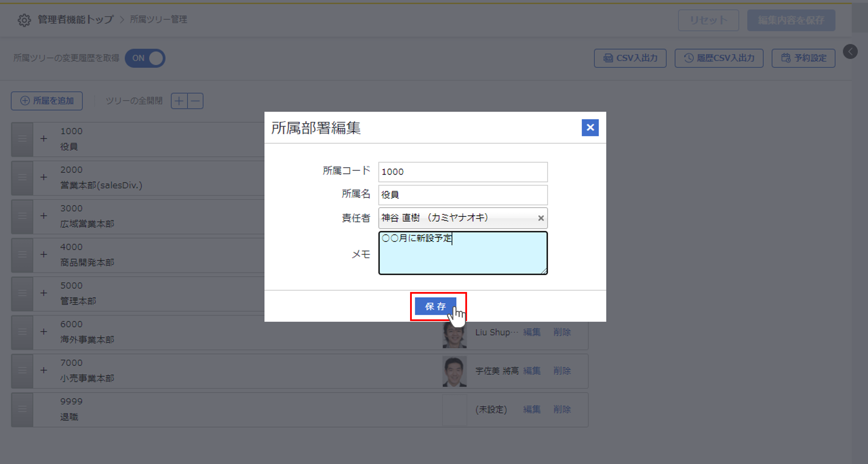
Task: Click the round side-panel collapse arrow
Action: point(850,52)
